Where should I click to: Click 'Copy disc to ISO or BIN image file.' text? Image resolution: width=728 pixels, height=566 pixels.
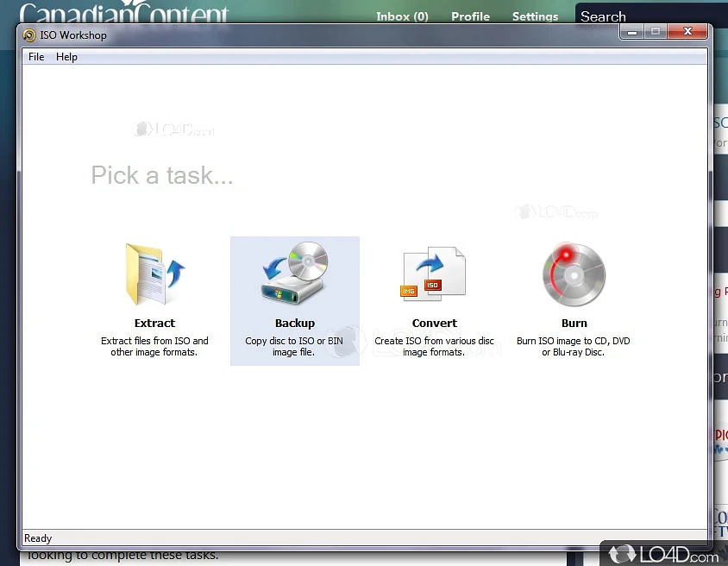tap(294, 346)
